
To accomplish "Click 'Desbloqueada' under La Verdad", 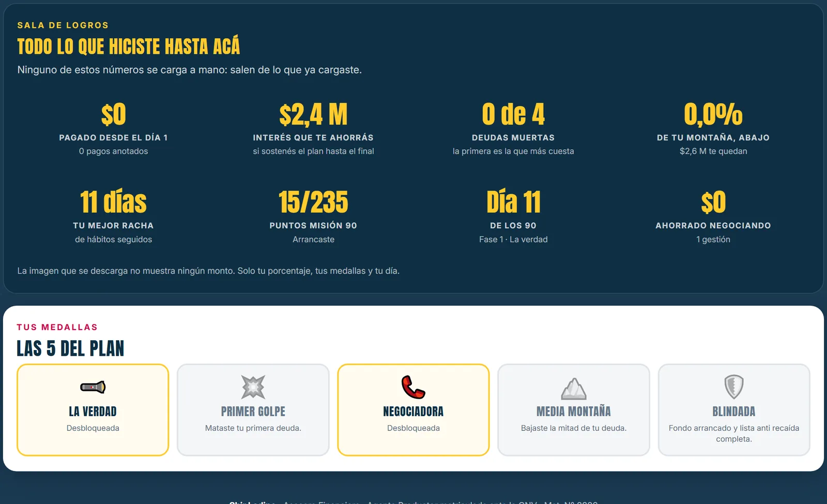I will pos(93,428).
